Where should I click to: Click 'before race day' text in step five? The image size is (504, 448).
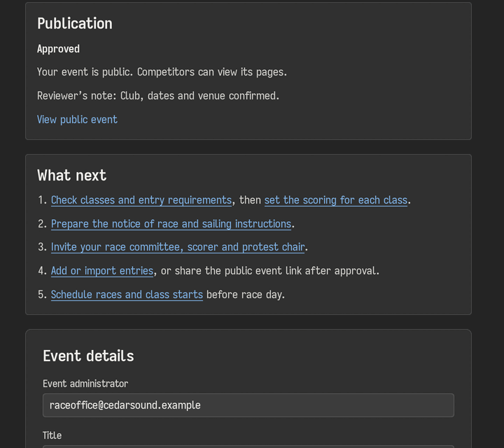[x=245, y=295]
